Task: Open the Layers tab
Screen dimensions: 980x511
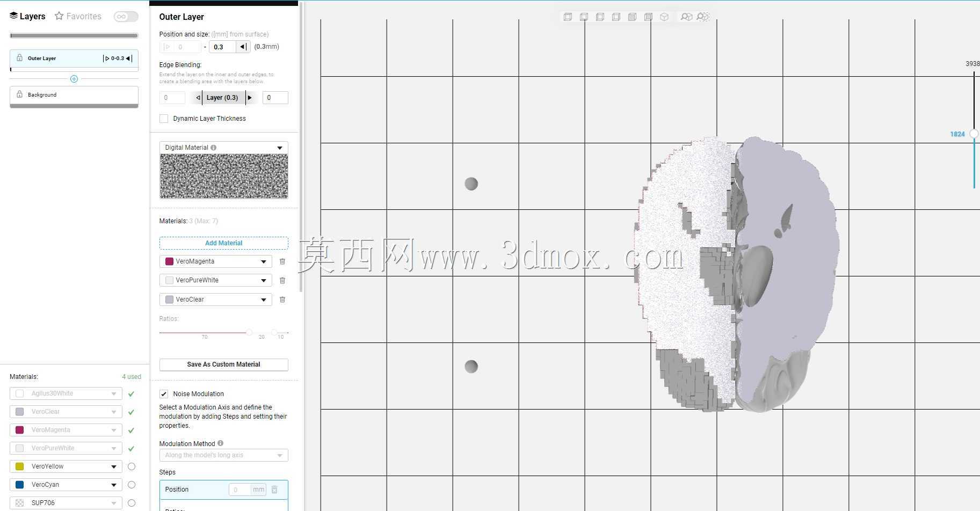Action: point(27,16)
